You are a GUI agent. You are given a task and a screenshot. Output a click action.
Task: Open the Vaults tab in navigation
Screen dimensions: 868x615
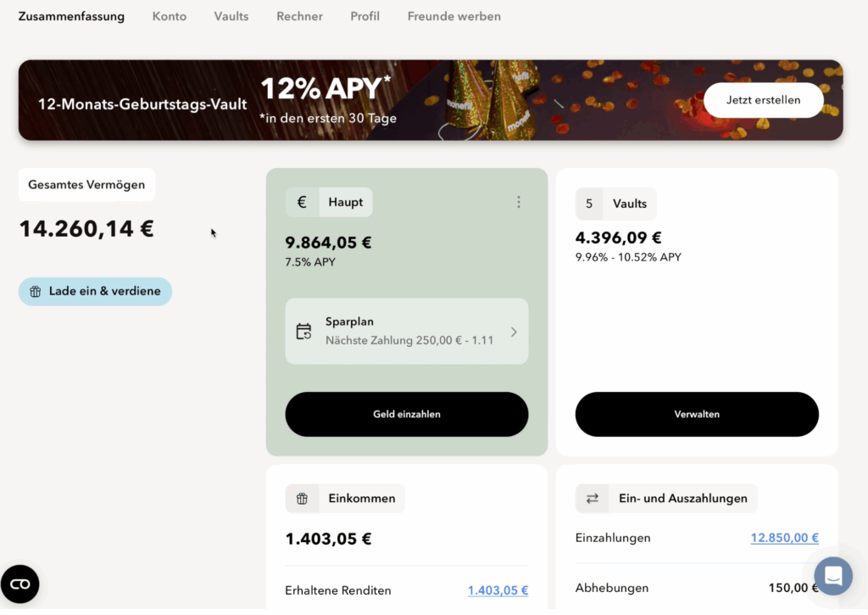tap(231, 16)
